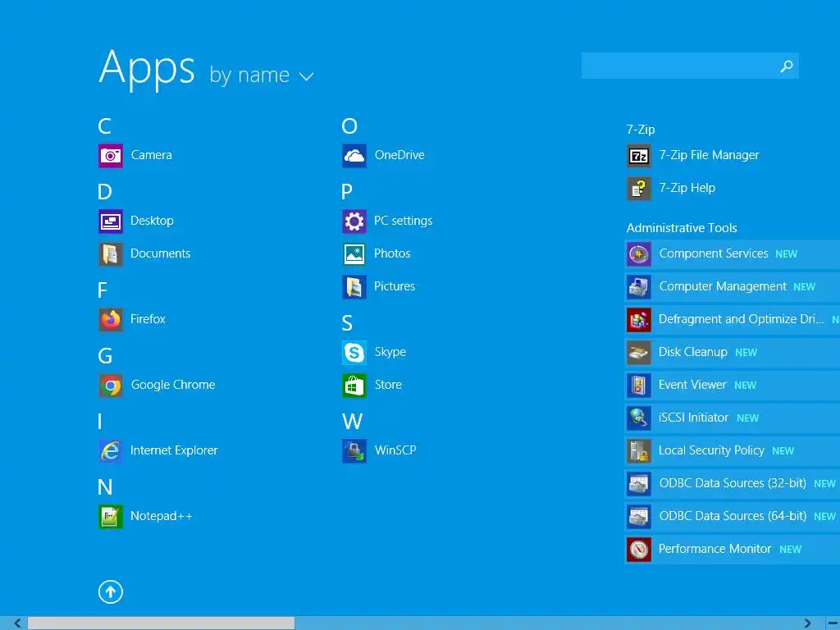Click the zoom-out minus button at corner
The image size is (840, 630).
click(x=833, y=623)
